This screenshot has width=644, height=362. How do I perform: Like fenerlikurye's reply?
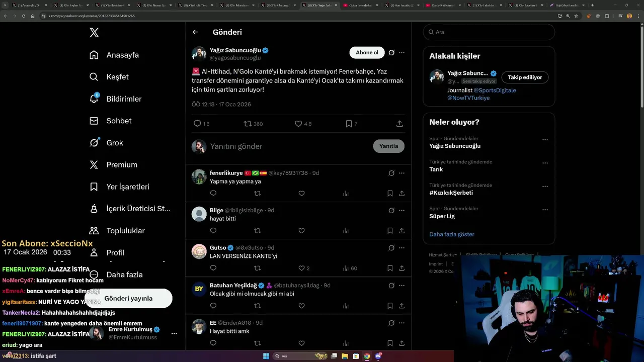click(301, 194)
